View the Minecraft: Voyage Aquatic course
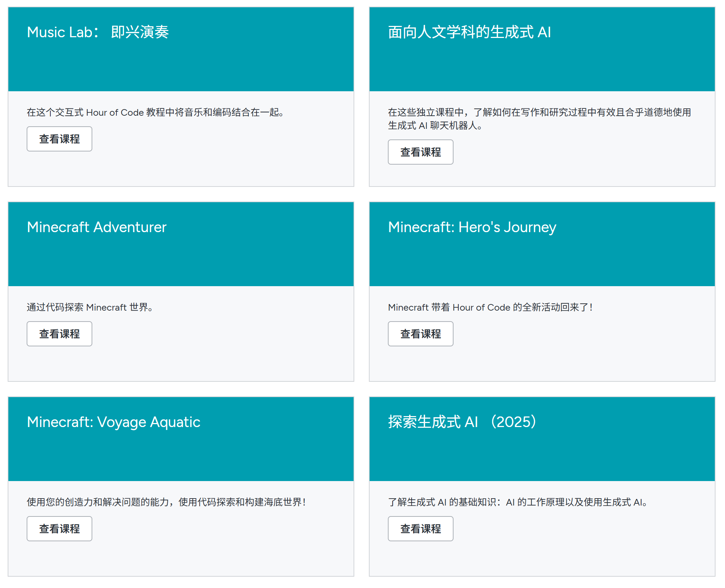The height and width of the screenshot is (588, 725). click(x=59, y=529)
